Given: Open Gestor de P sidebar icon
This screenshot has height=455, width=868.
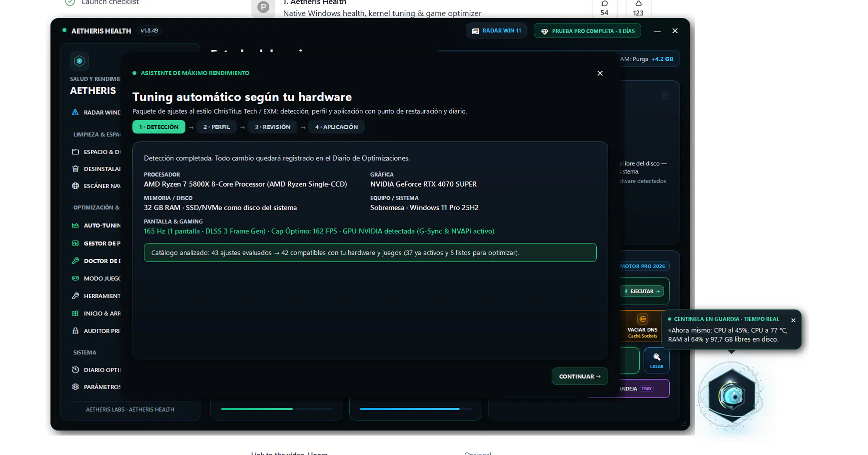Looking at the screenshot, I should tap(75, 243).
